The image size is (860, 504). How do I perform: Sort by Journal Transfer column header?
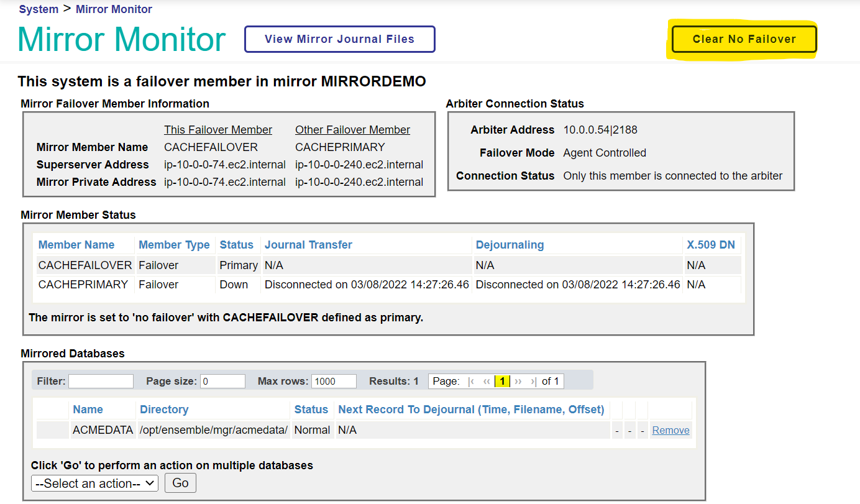pyautogui.click(x=308, y=245)
